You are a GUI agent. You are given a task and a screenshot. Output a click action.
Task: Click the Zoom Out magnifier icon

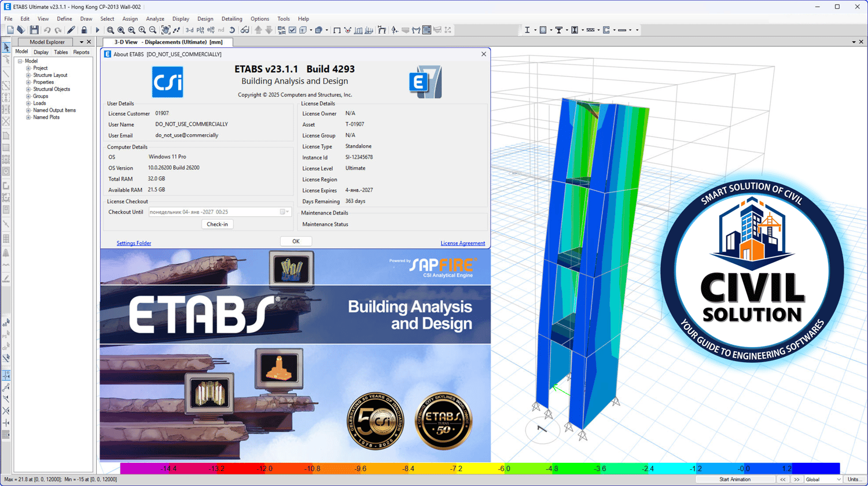click(x=153, y=30)
